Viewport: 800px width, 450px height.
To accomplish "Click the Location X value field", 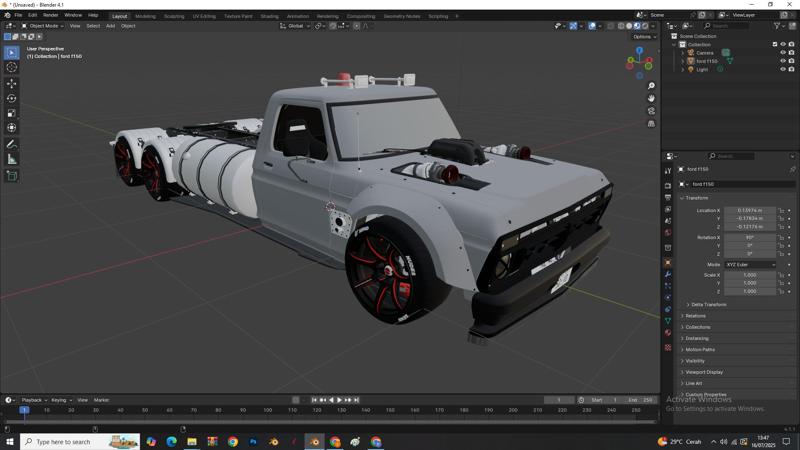I will tap(749, 210).
